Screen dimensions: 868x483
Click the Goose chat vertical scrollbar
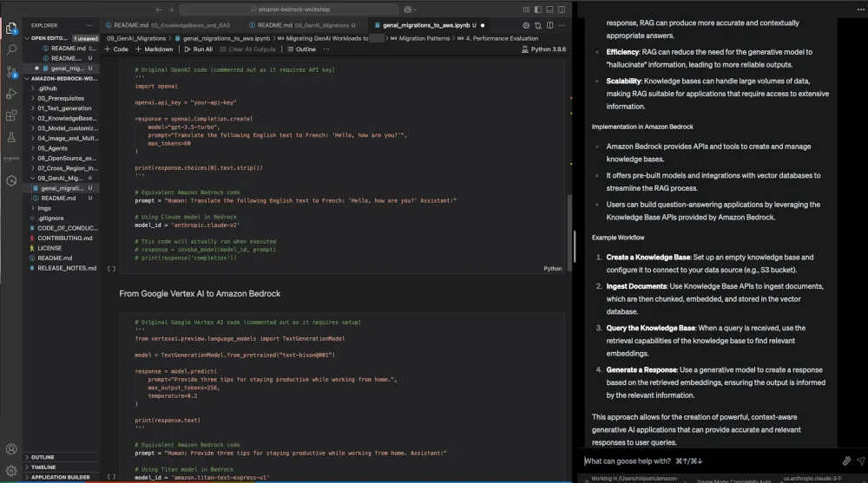click(575, 247)
